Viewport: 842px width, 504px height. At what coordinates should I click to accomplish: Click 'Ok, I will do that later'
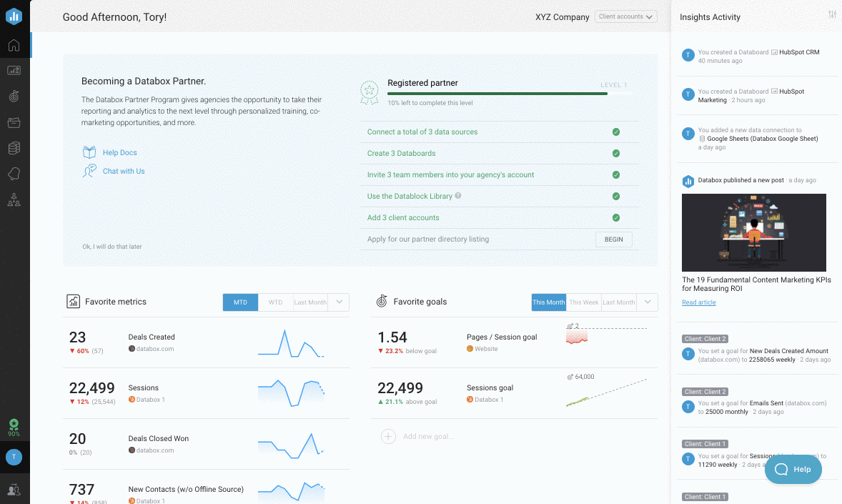tap(112, 247)
